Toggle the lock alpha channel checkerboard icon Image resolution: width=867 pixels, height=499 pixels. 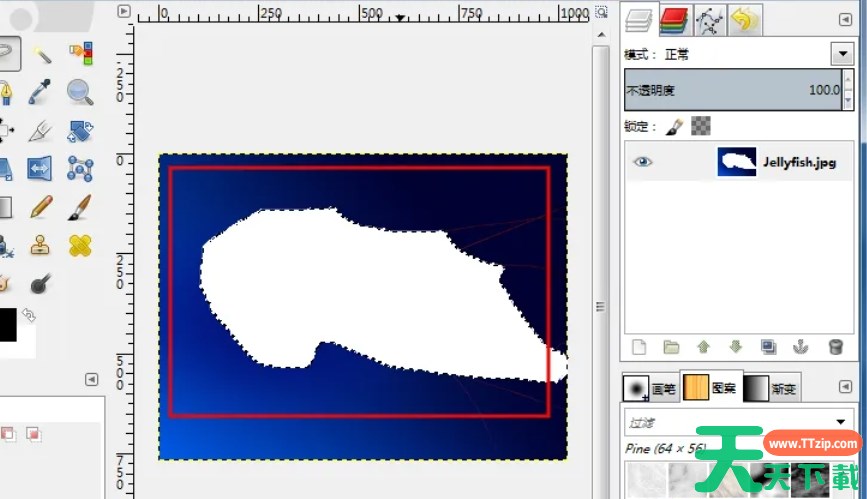click(702, 126)
